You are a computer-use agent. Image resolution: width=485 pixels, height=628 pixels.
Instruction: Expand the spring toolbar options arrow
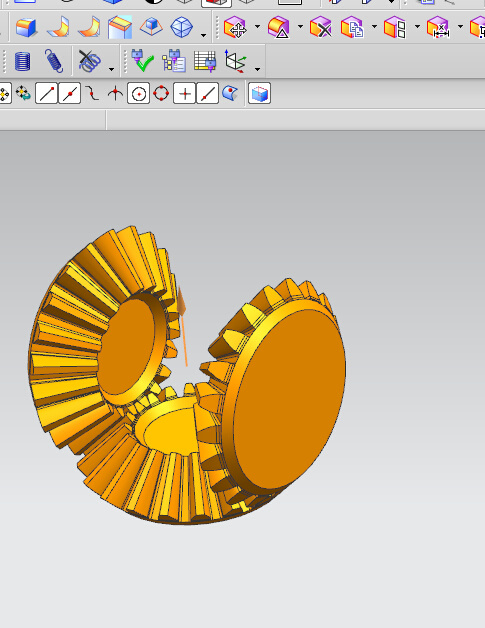(x=111, y=70)
